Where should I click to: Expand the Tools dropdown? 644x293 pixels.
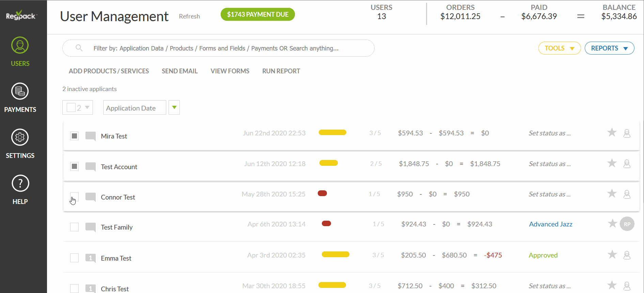559,48
